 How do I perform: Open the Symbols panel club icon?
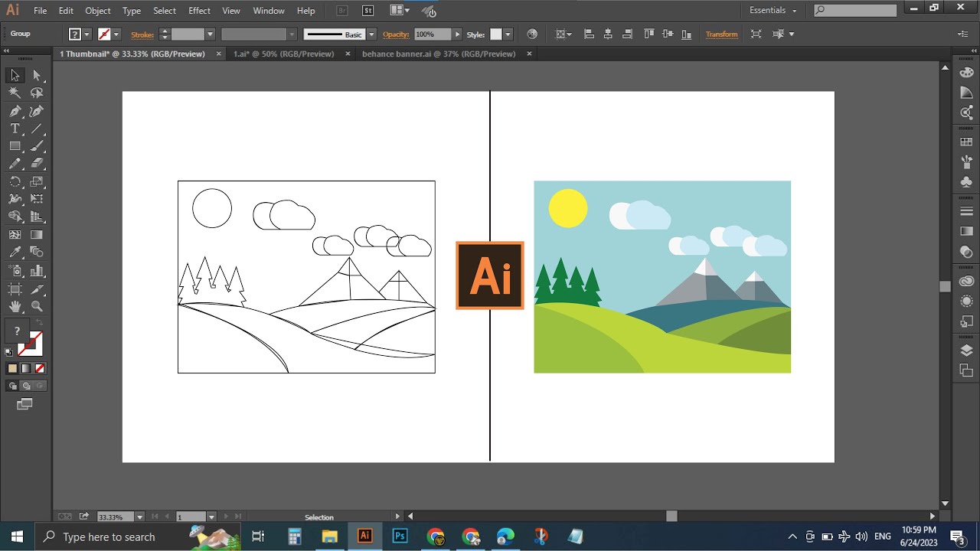tap(966, 182)
